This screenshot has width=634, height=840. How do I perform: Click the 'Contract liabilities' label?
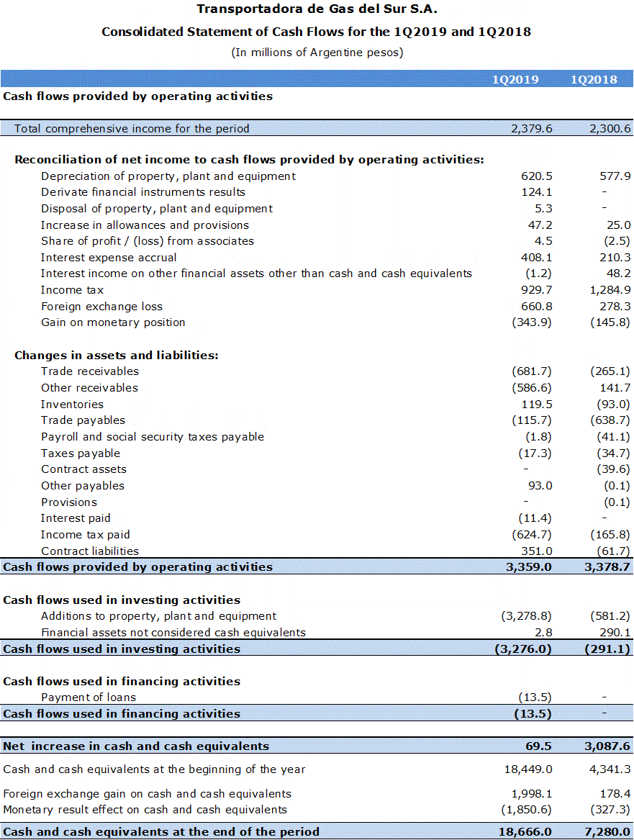point(90,551)
